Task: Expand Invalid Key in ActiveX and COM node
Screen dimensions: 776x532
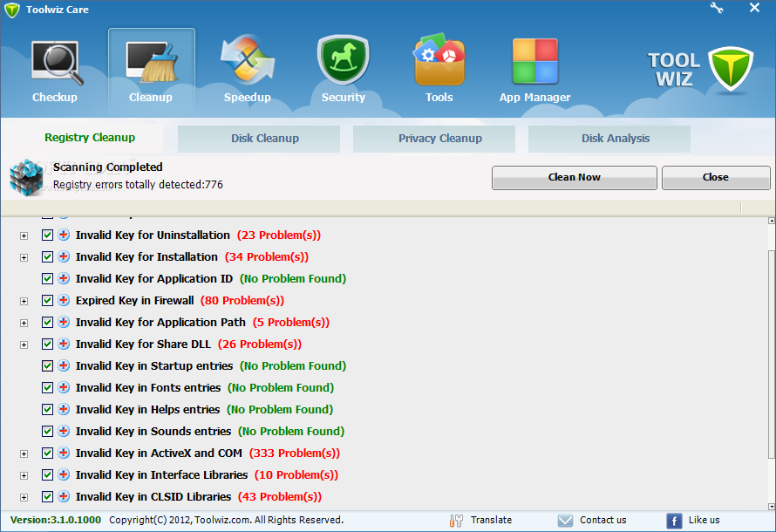Action: pyautogui.click(x=24, y=454)
